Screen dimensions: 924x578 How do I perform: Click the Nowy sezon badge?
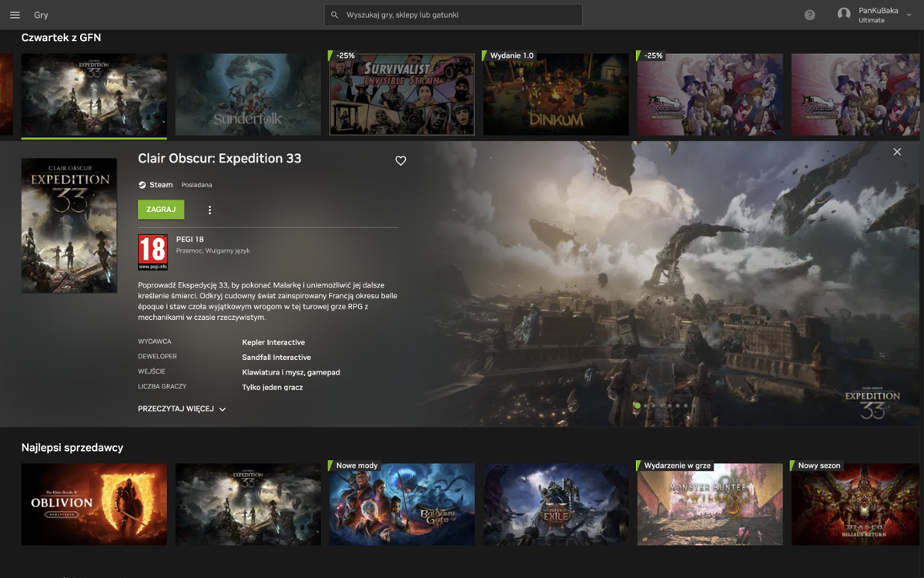pos(817,465)
